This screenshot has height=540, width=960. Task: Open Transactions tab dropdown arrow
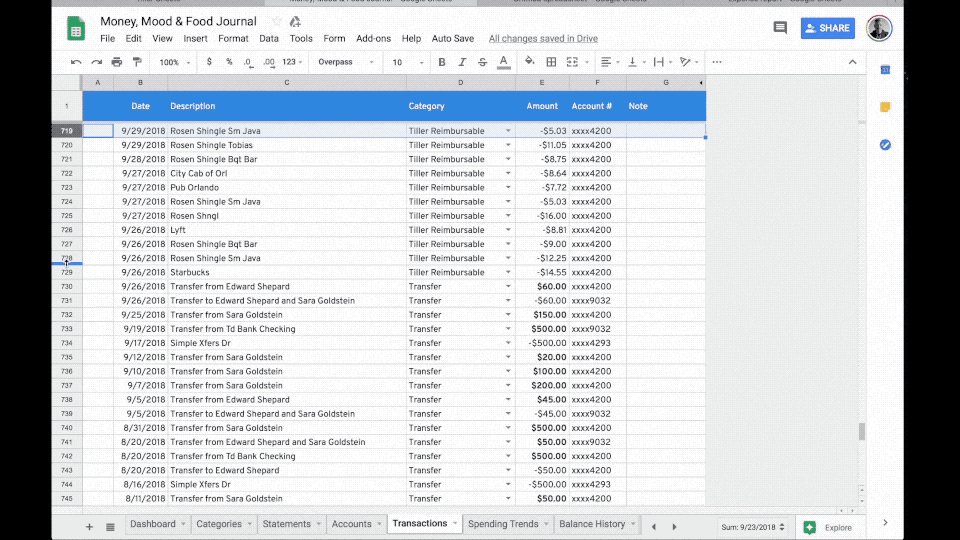(x=454, y=523)
